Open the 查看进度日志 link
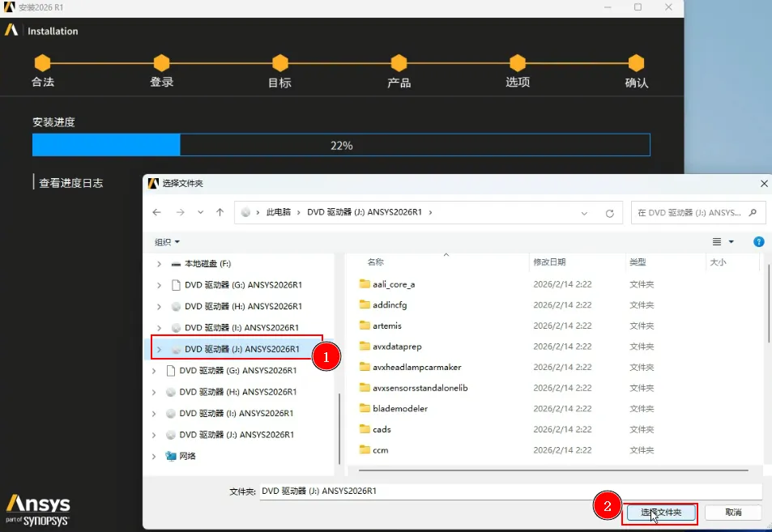 coord(71,183)
